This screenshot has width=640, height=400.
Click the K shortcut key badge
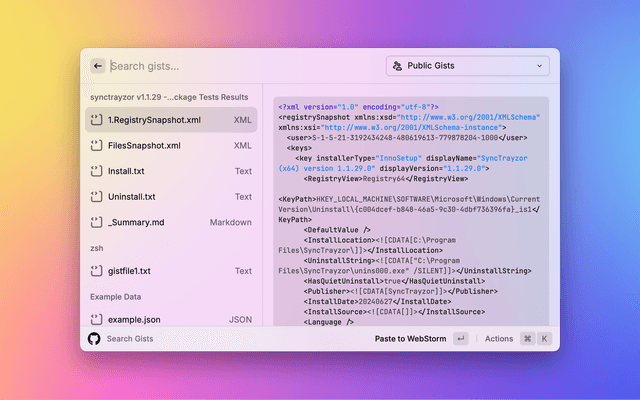tap(545, 339)
